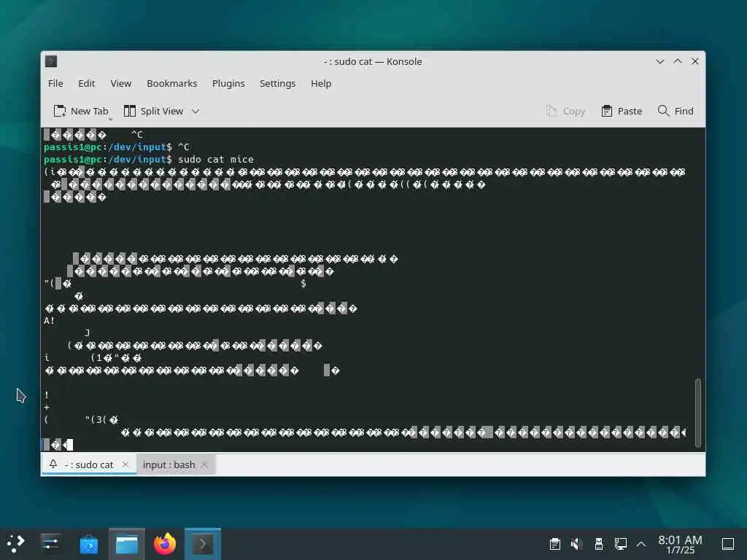Open the network connection tray icon

pos(620,544)
